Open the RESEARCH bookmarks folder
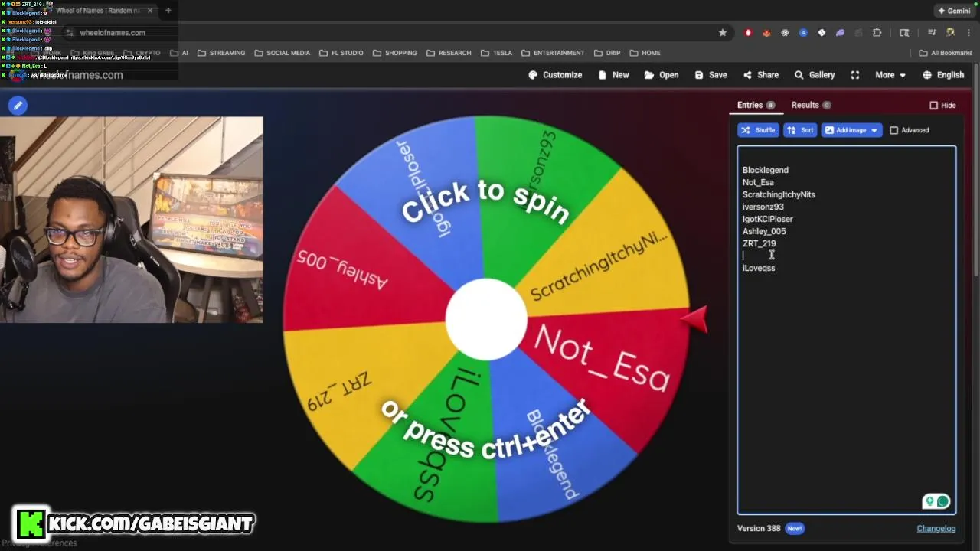The image size is (980, 551). coord(449,53)
